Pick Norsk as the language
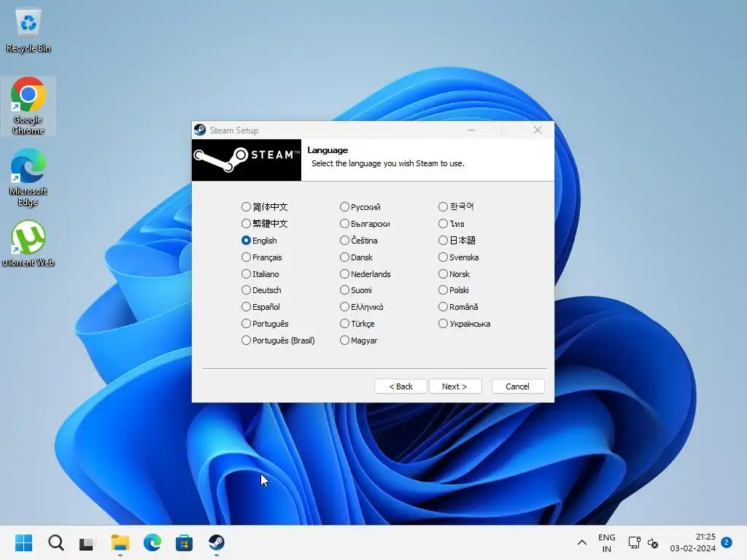Image resolution: width=747 pixels, height=560 pixels. click(x=454, y=274)
